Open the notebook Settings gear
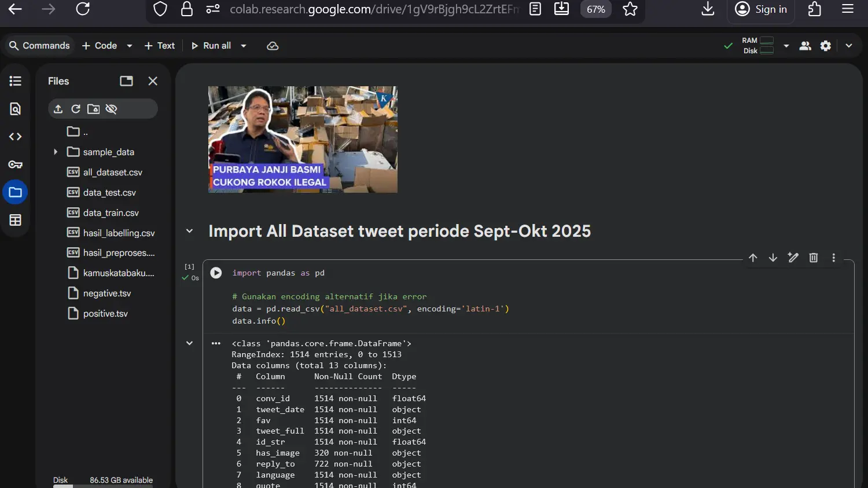Viewport: 868px width, 488px height. pos(826,46)
